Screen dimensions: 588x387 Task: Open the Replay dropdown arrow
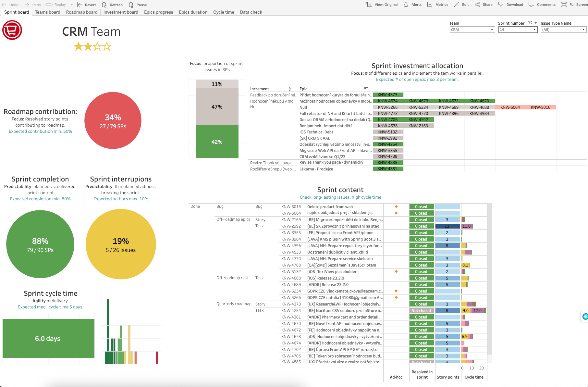(72, 5)
